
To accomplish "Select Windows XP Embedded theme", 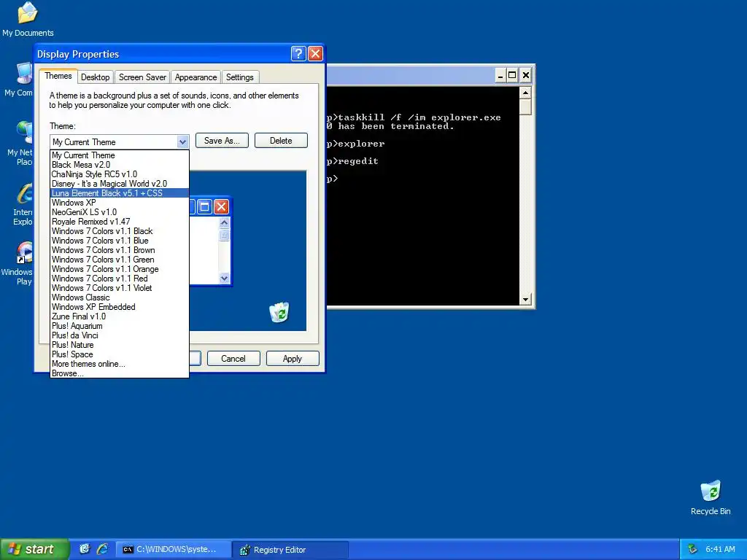I will click(x=120, y=307).
